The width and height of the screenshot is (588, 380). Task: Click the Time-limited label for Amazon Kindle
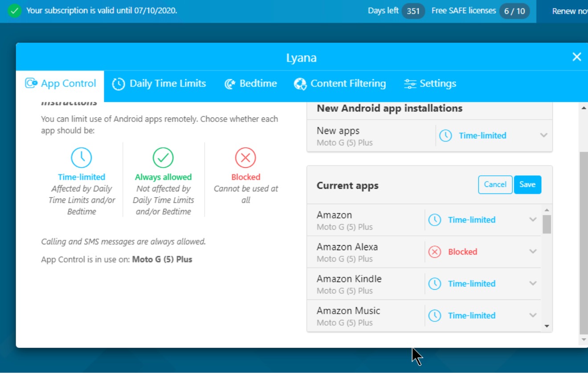point(471,284)
